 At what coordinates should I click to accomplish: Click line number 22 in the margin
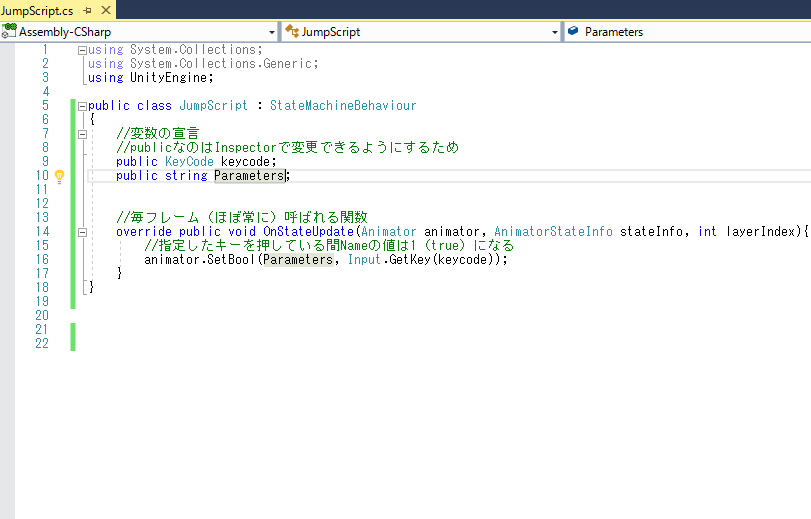tap(42, 343)
